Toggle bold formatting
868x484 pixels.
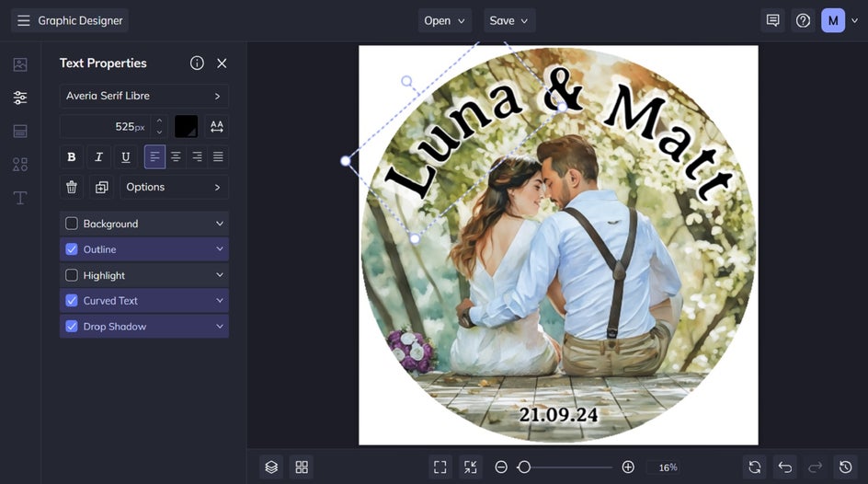click(x=72, y=156)
